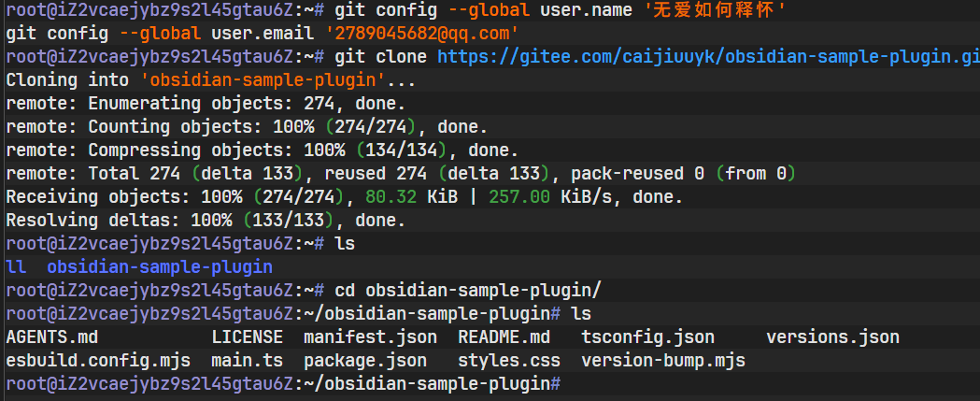The width and height of the screenshot is (980, 401).
Task: Click the AGENTS.md file name
Action: pos(51,337)
